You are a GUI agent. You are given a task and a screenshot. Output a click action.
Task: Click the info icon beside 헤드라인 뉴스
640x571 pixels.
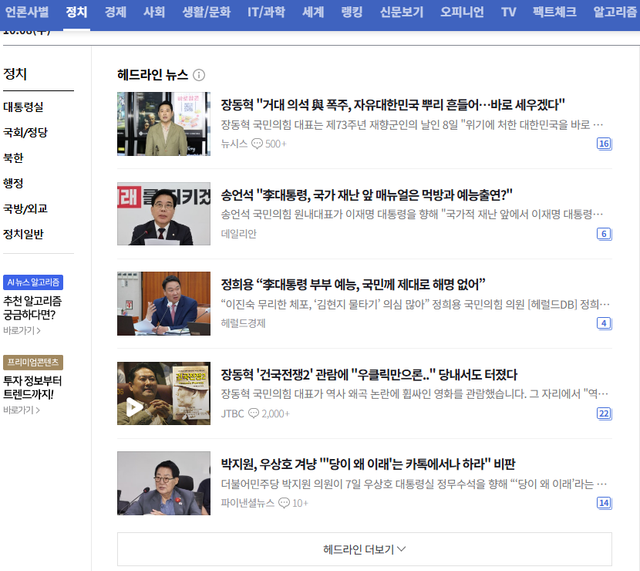tap(199, 75)
